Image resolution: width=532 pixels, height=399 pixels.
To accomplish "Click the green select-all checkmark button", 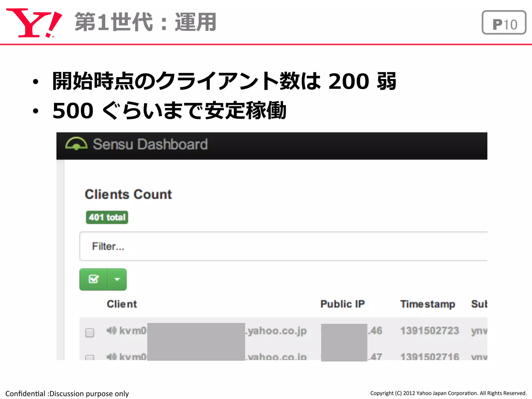I will pos(94,279).
